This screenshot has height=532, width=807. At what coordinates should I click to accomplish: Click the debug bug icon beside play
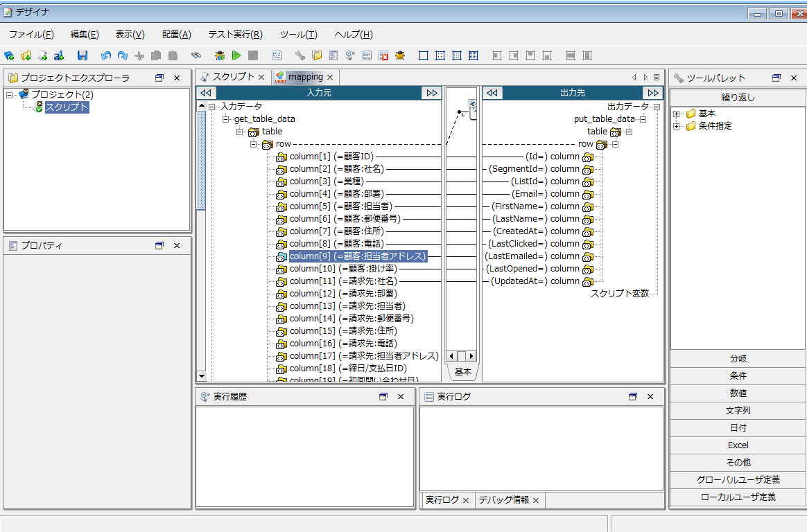click(x=220, y=55)
